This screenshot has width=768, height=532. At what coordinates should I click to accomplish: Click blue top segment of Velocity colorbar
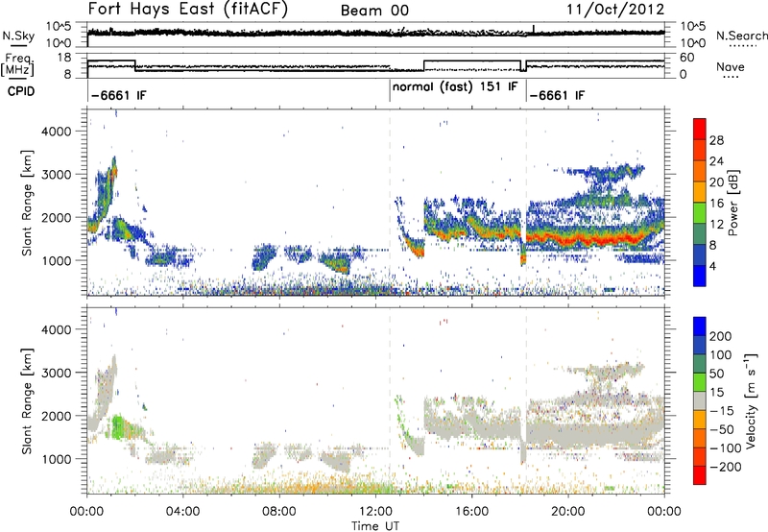coord(700,326)
